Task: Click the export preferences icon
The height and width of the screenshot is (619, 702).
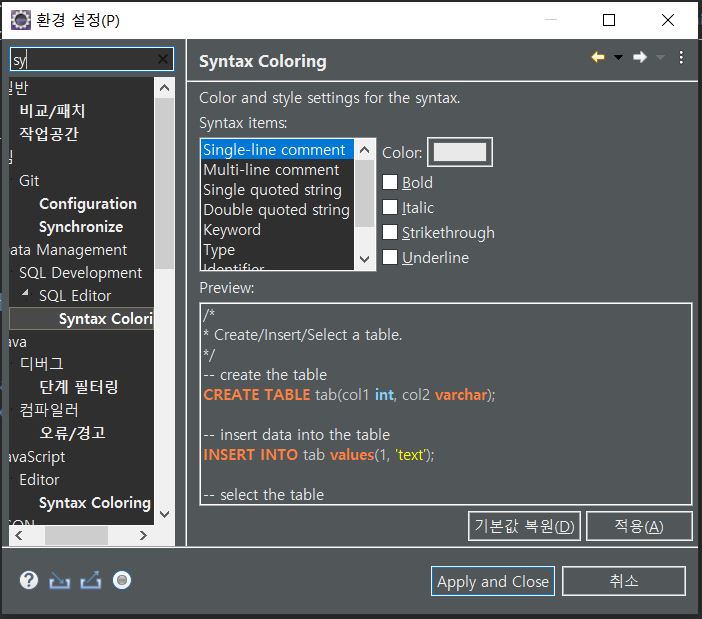Action: point(91,581)
